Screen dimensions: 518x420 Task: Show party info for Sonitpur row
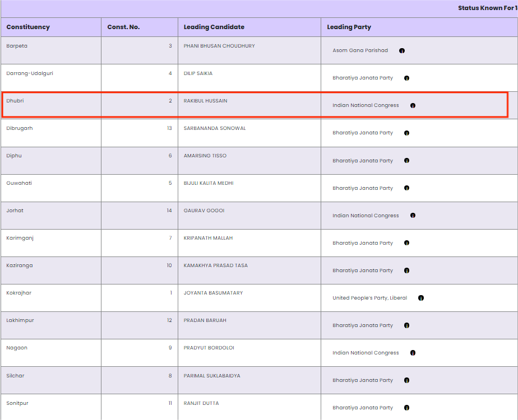tap(407, 408)
